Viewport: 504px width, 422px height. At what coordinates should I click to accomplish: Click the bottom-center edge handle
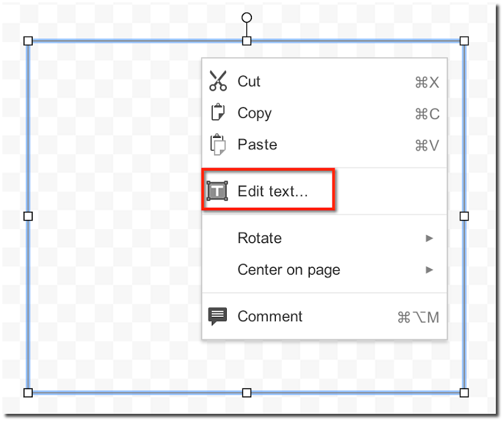(x=246, y=393)
